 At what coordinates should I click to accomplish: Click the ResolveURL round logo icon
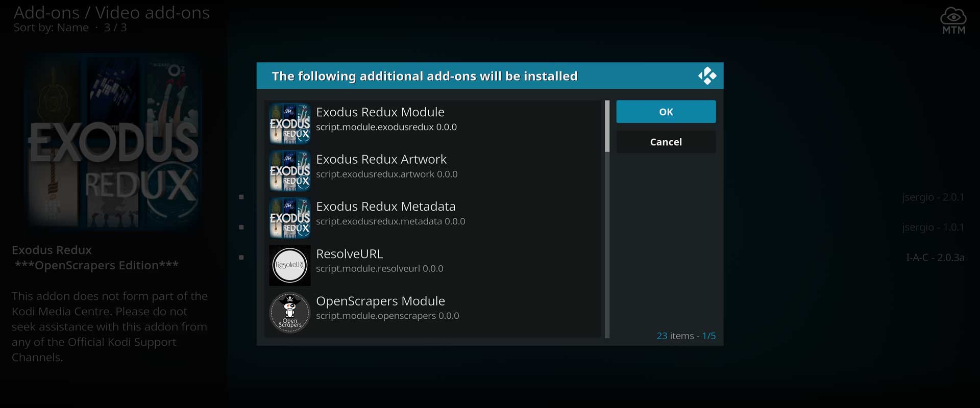coord(289,265)
